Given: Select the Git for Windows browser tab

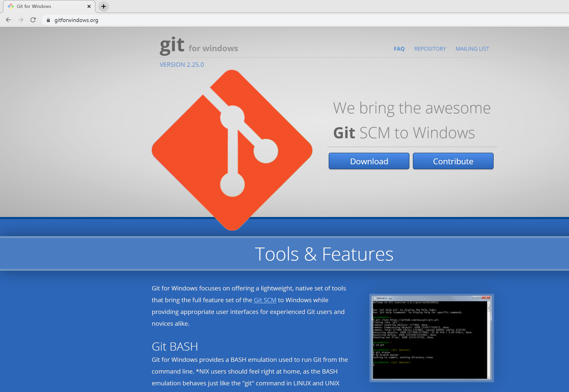Looking at the screenshot, I should coord(46,6).
